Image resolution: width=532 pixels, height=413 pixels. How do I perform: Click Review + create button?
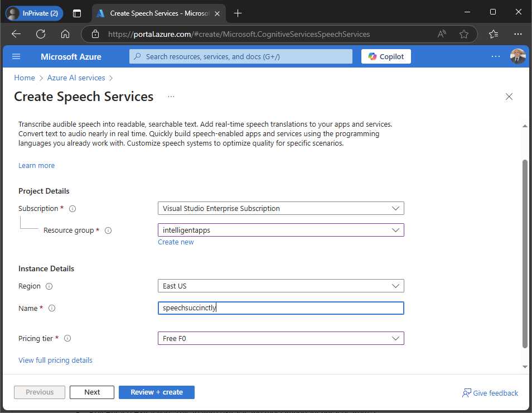point(156,392)
